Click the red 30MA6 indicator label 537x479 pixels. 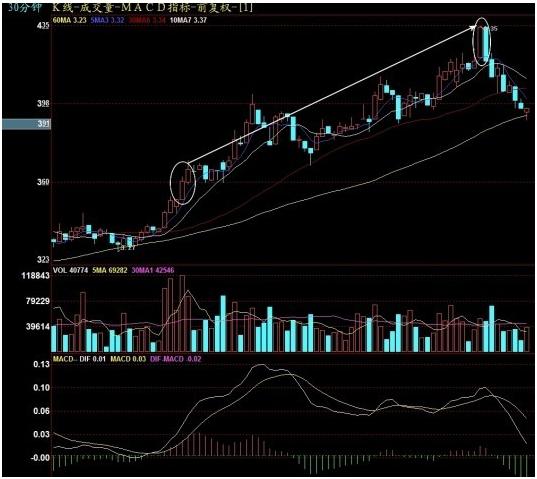point(147,20)
